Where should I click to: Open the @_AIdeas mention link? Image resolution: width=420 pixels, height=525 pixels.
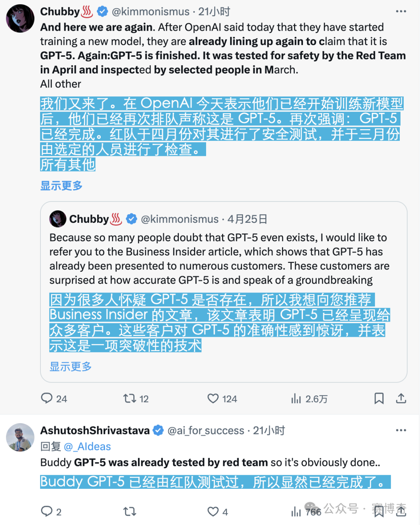[x=87, y=446]
